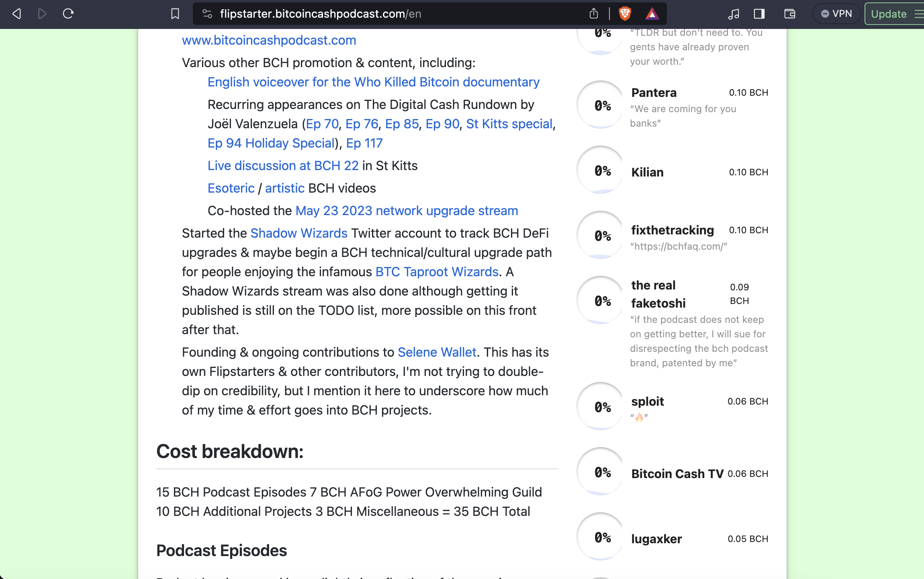924x579 pixels.
Task: Open Brave Shields lion icon
Action: coord(625,14)
